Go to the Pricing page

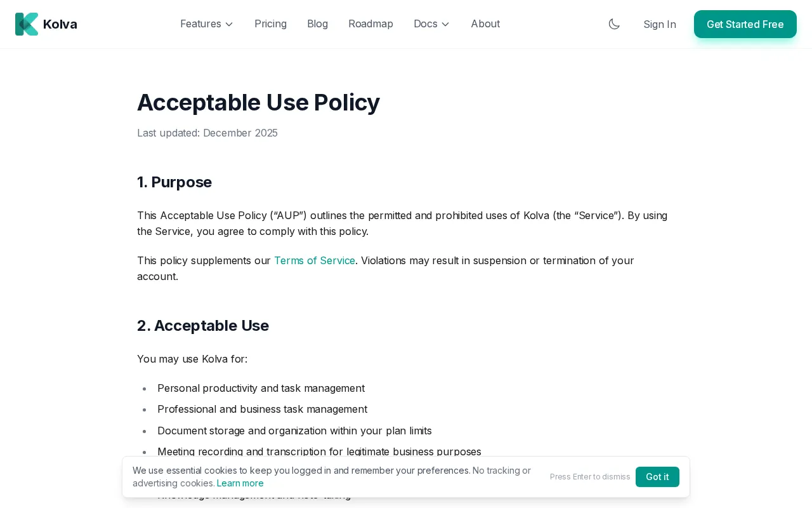coord(270,24)
